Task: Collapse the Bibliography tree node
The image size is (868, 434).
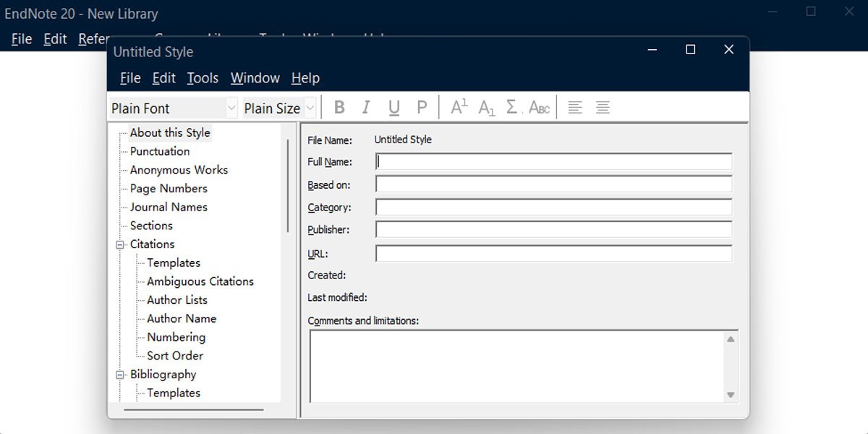Action: pyautogui.click(x=120, y=375)
